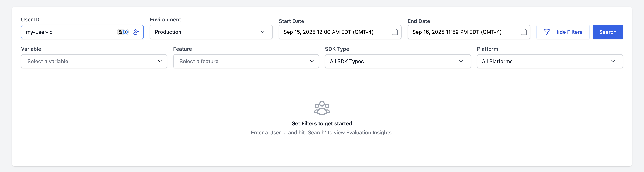Click the "User ID" field label

pos(30,20)
